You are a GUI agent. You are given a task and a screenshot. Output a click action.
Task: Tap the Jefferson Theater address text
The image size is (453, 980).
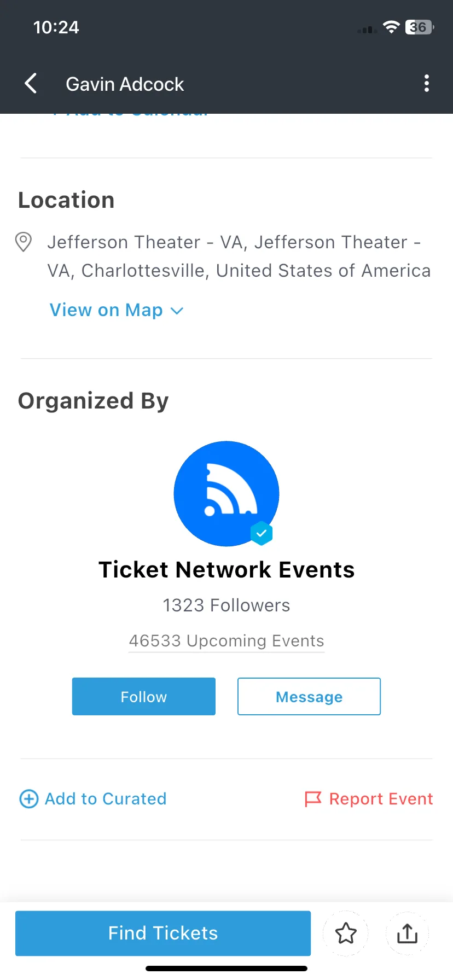coord(239,256)
